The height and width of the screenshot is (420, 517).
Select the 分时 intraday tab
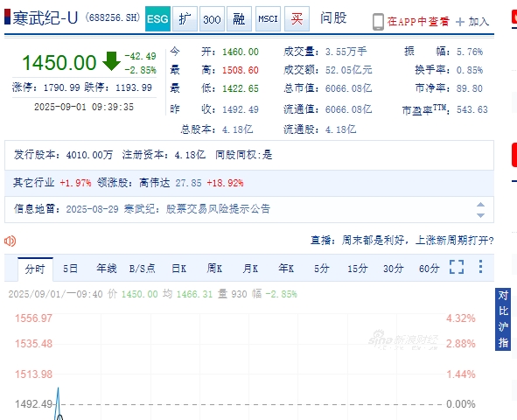coord(35,269)
